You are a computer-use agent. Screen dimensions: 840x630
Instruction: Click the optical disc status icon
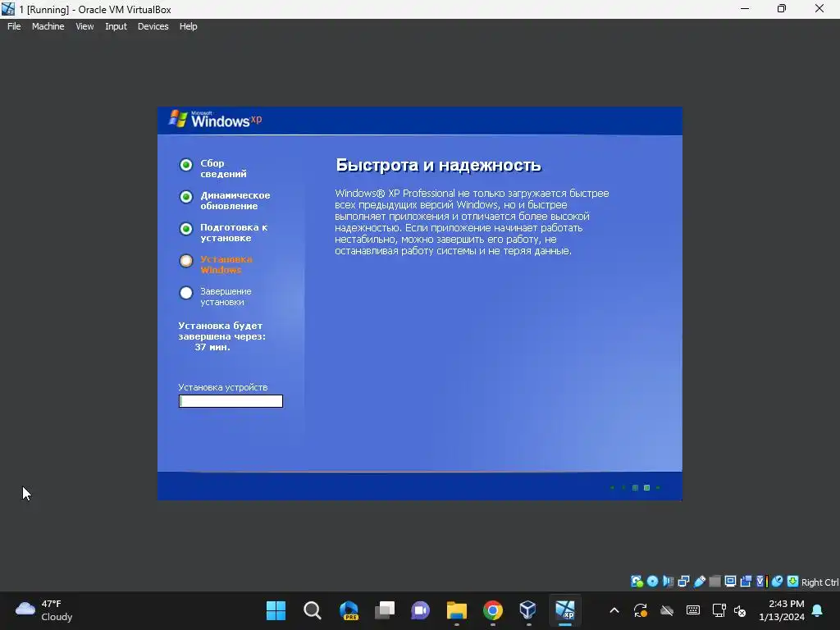(652, 582)
